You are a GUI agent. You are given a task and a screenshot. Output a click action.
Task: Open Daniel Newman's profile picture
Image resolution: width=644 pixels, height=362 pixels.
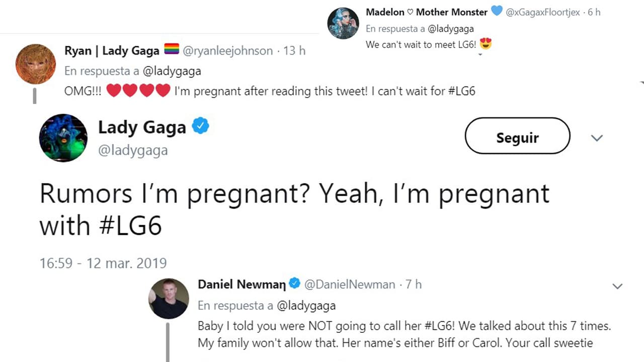[x=169, y=299]
